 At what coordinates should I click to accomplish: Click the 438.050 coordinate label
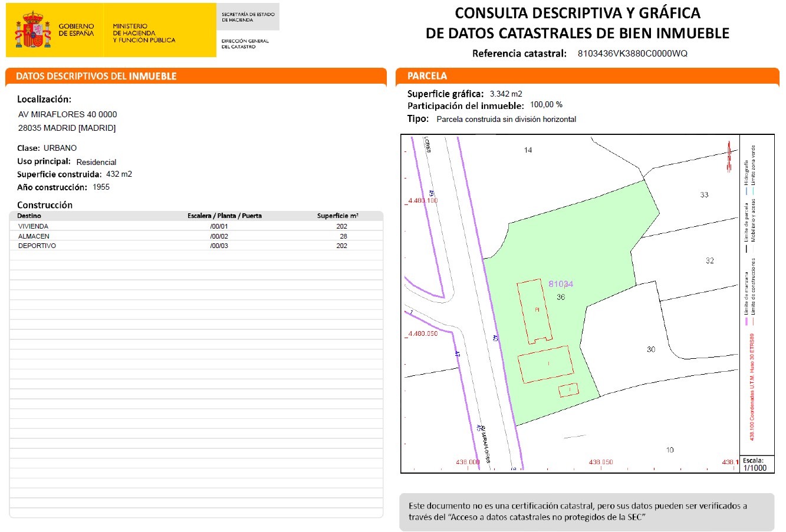click(x=601, y=462)
